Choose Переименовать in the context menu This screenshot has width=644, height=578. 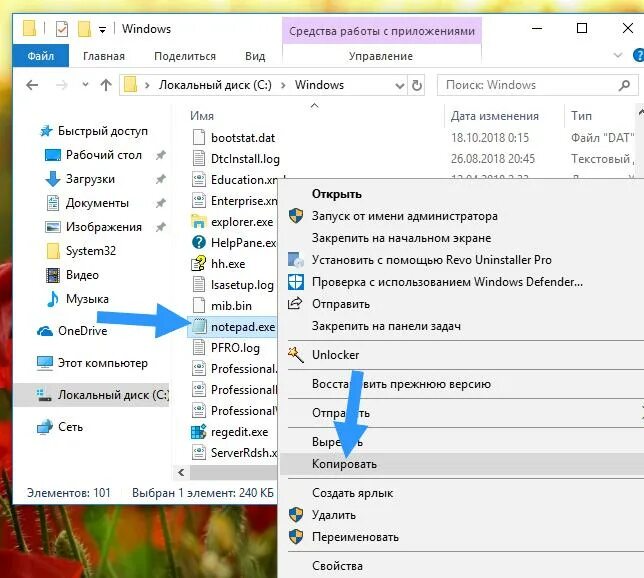(355, 537)
